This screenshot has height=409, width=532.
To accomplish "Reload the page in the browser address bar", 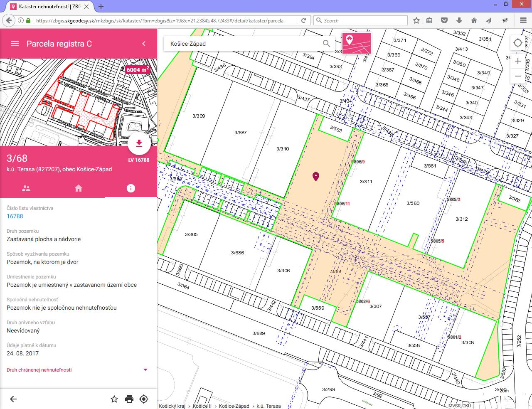I will pos(304,20).
